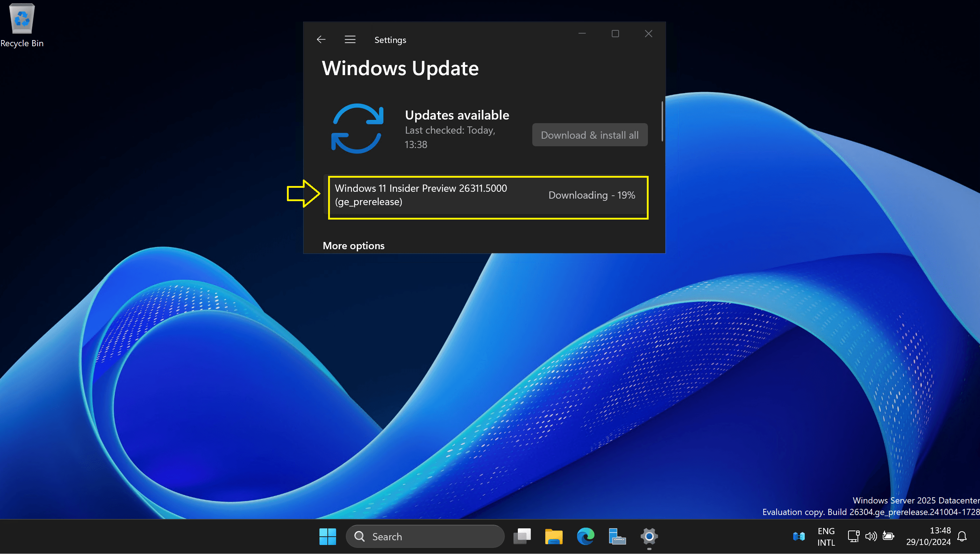The height and width of the screenshot is (554, 980).
Task: Maximize the Settings window
Action: point(615,34)
